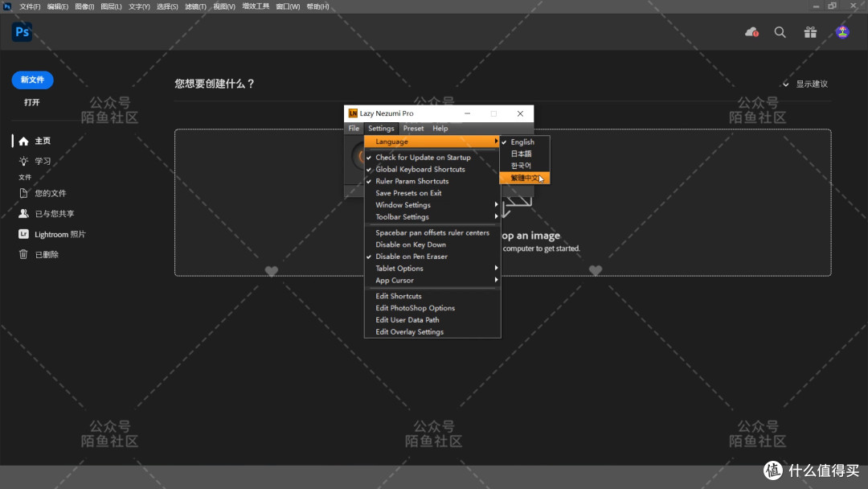This screenshot has width=868, height=489.
Task: Toggle 显示建议 show suggestions
Action: (805, 84)
